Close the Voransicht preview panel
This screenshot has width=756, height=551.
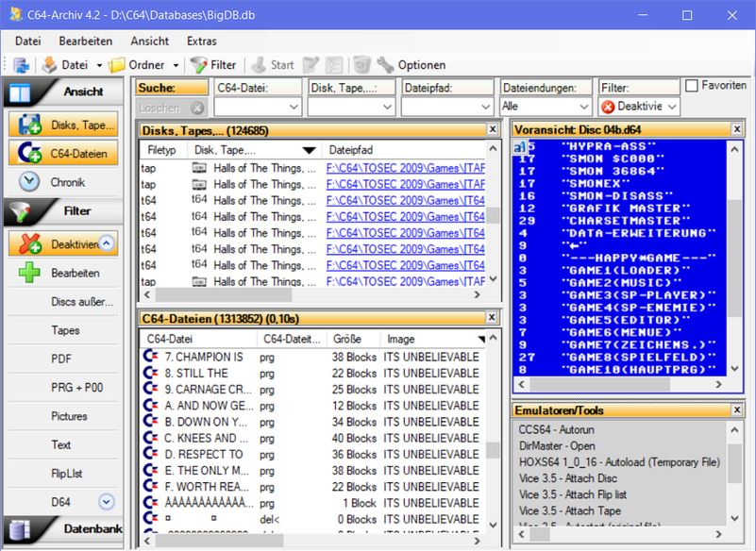tap(737, 128)
